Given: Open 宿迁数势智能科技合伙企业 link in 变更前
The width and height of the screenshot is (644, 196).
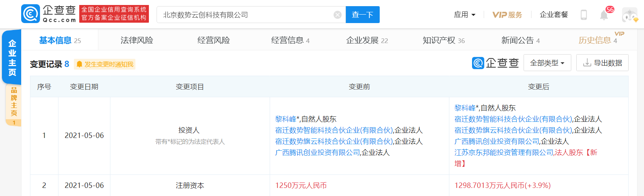Looking at the screenshot, I should point(334,130).
